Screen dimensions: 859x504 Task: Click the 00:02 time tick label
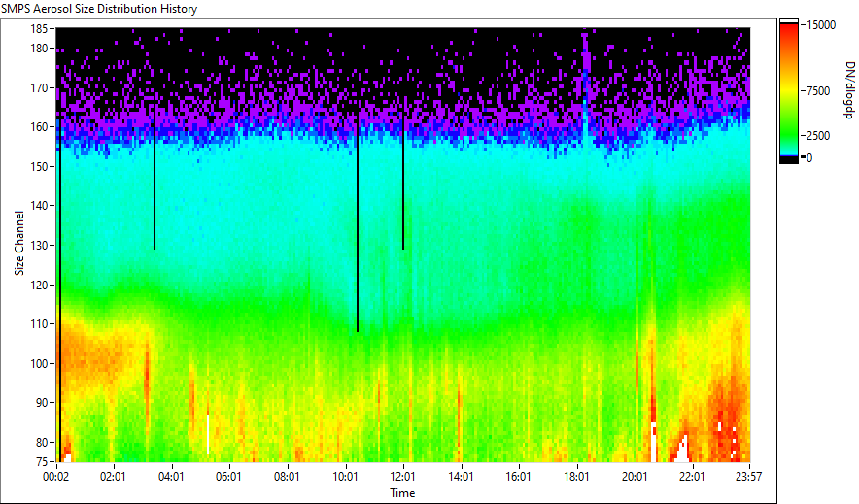56,477
